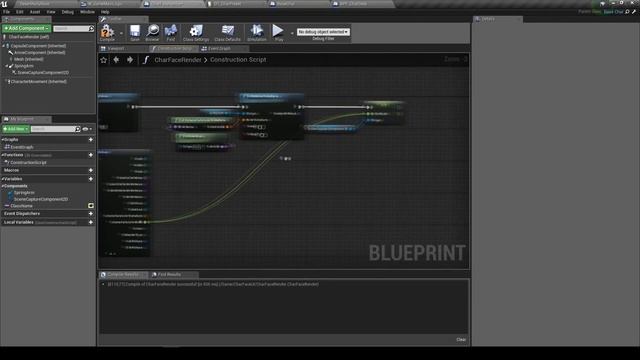
Task: Click the favorite star in graph breadcrumb bar
Action: (x=104, y=60)
